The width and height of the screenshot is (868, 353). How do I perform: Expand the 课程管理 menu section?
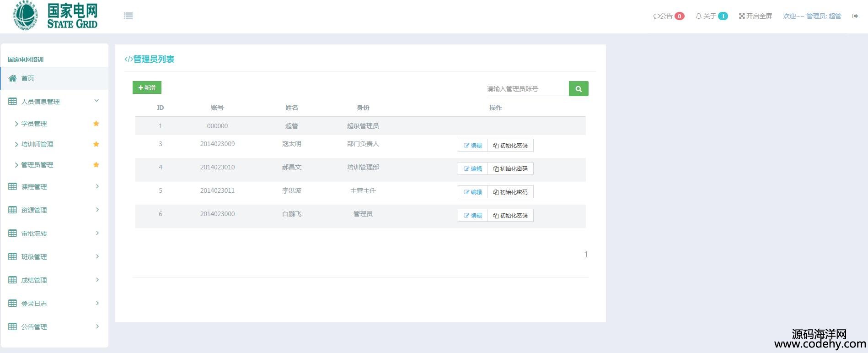(x=97, y=186)
